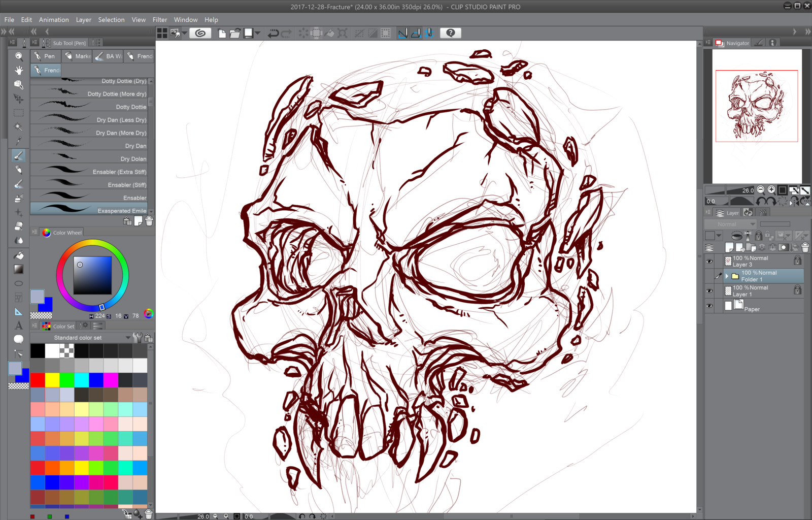The image size is (812, 520).
Task: Click the hue ring of the color wheel
Action: pos(92,243)
